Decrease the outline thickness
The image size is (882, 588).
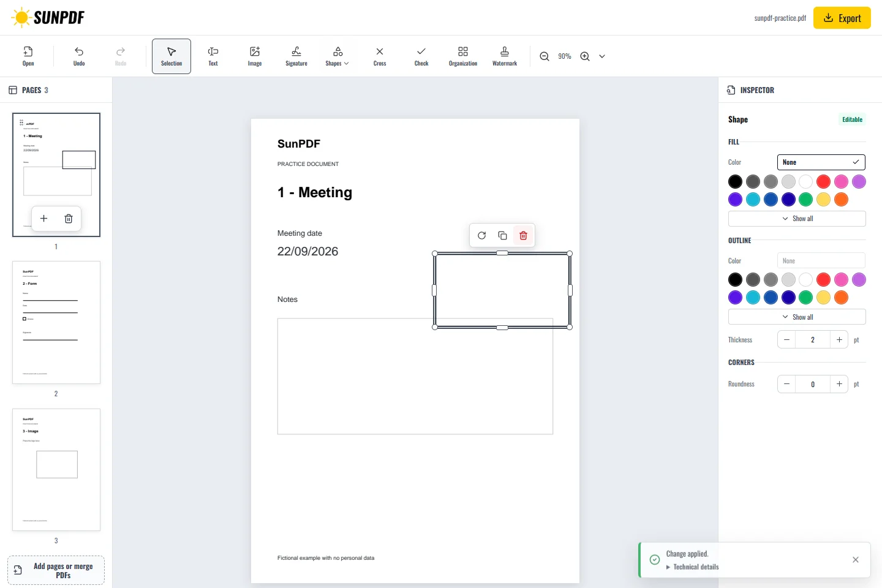[786, 340]
